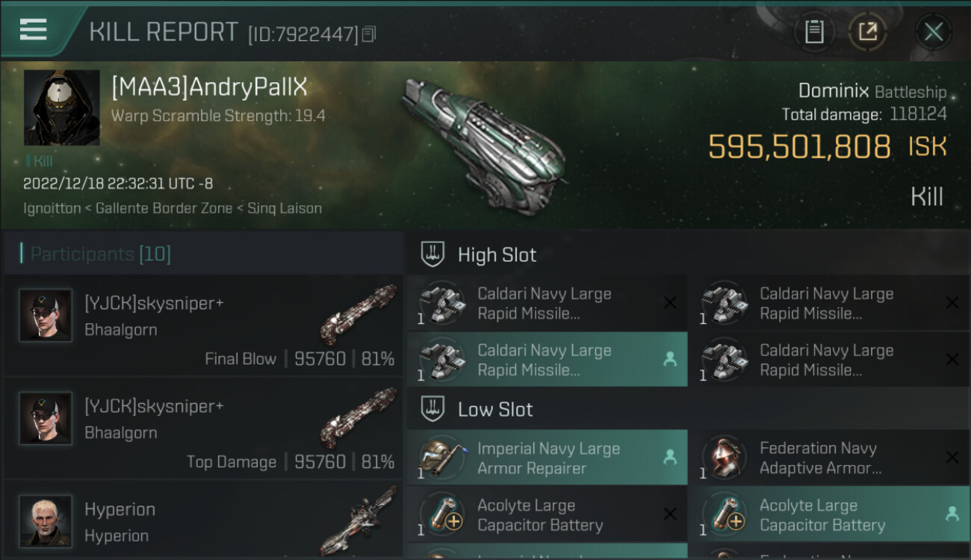The image size is (971, 560).
Task: Click the High Slot section icon
Action: click(x=431, y=255)
